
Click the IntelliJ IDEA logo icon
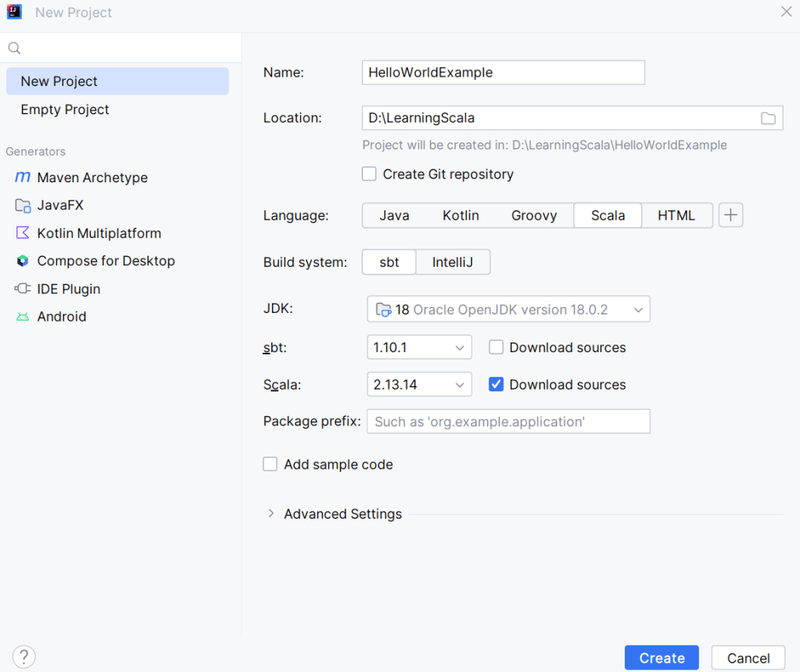[x=14, y=12]
